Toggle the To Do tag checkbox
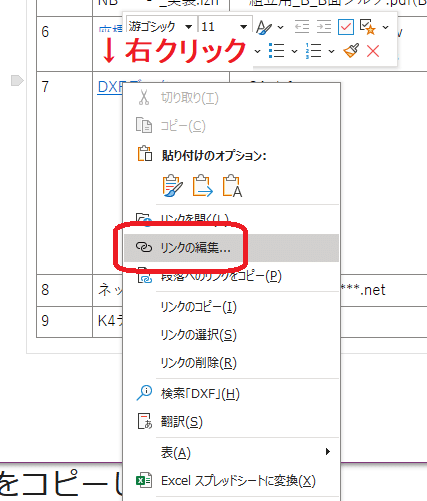Screen dimensions: 427x501 (346, 27)
